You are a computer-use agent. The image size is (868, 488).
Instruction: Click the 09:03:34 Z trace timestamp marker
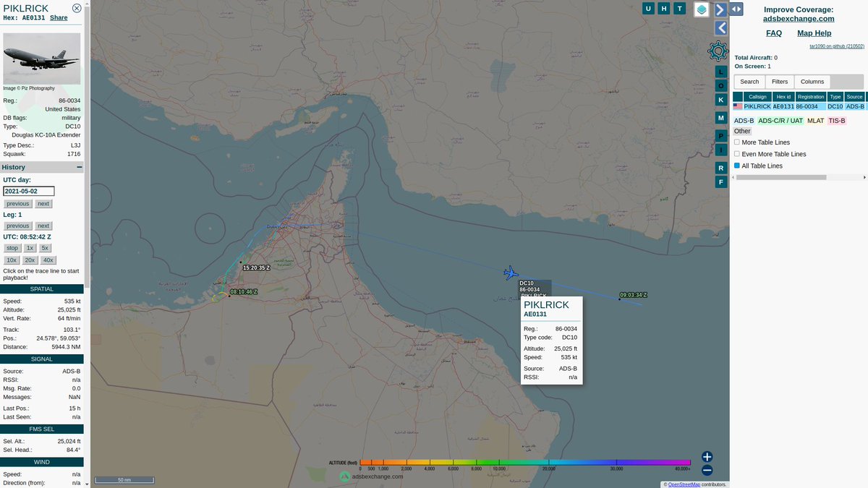tap(633, 295)
